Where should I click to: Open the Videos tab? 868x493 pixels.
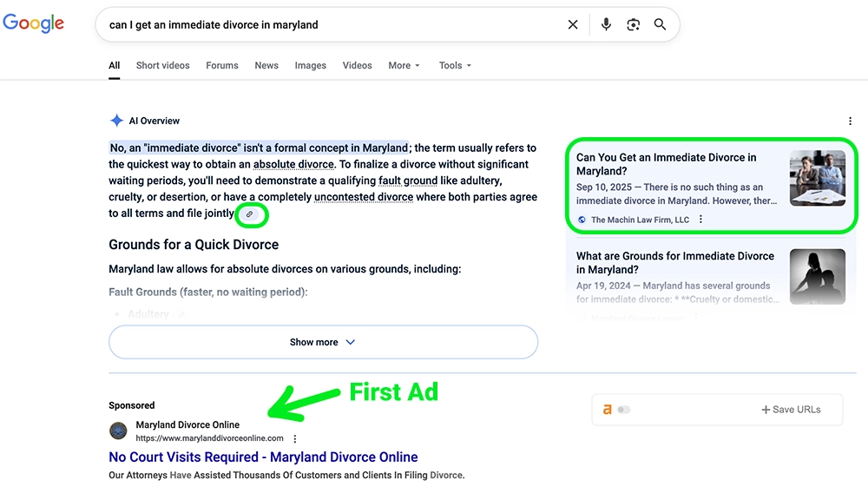(x=357, y=65)
